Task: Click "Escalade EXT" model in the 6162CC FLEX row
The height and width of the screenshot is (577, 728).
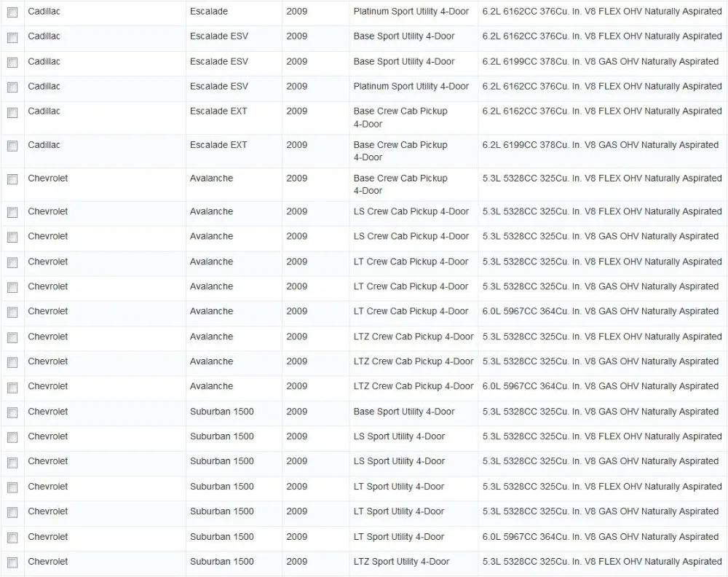Action: pos(218,111)
